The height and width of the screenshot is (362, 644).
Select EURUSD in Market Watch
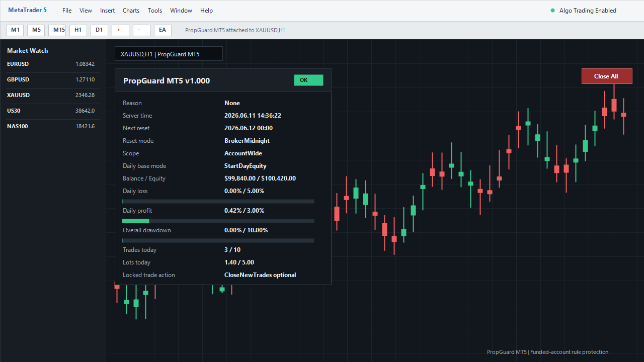[x=52, y=64]
